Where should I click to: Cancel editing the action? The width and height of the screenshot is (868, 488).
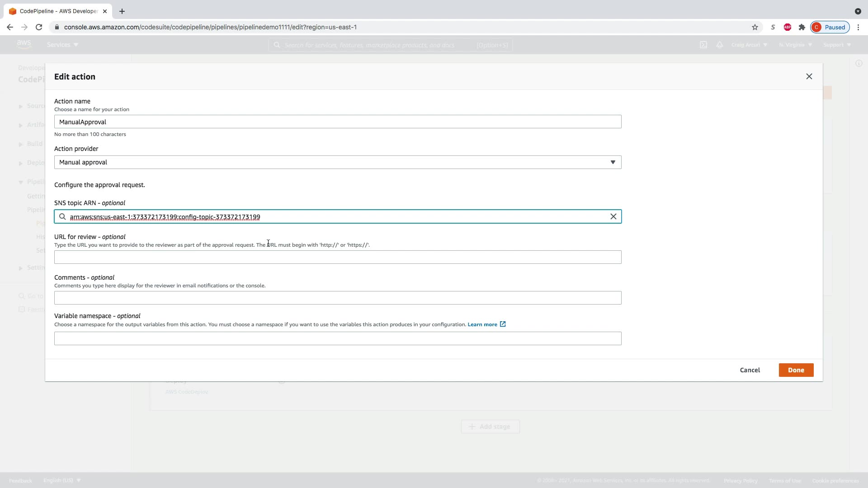[750, 370]
